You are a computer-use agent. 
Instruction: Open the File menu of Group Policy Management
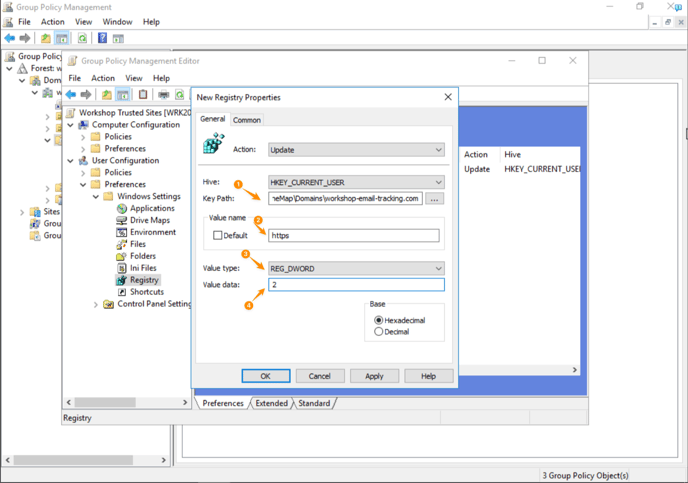click(24, 22)
